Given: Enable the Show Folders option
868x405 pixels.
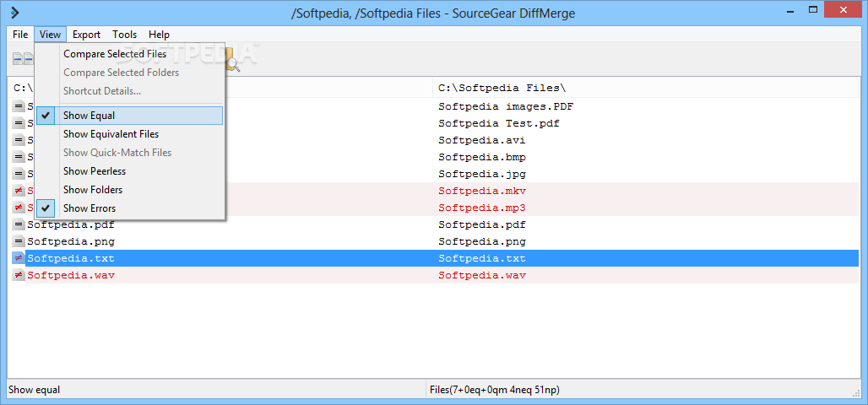Looking at the screenshot, I should point(129,189).
